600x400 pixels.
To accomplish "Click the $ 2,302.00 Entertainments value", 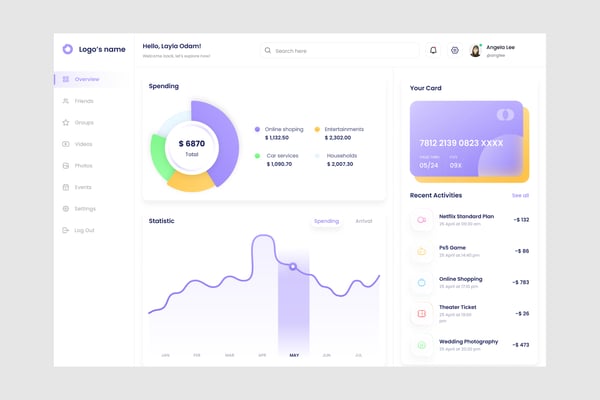I will tap(338, 138).
